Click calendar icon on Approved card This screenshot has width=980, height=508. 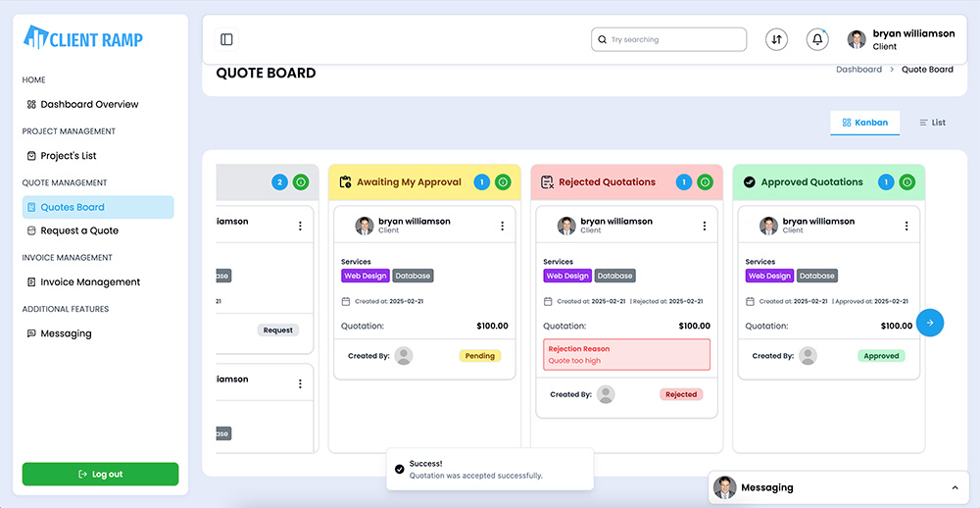pos(750,301)
